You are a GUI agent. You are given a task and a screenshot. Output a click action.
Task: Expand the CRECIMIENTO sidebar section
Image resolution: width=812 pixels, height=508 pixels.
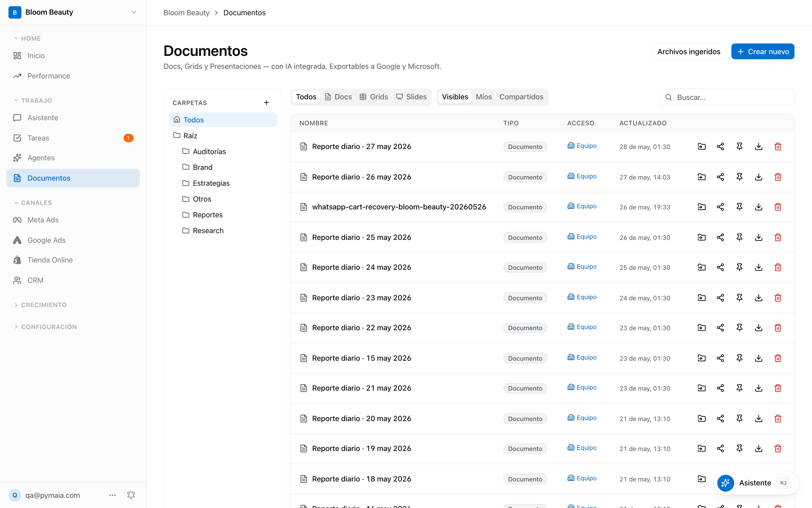coord(40,305)
